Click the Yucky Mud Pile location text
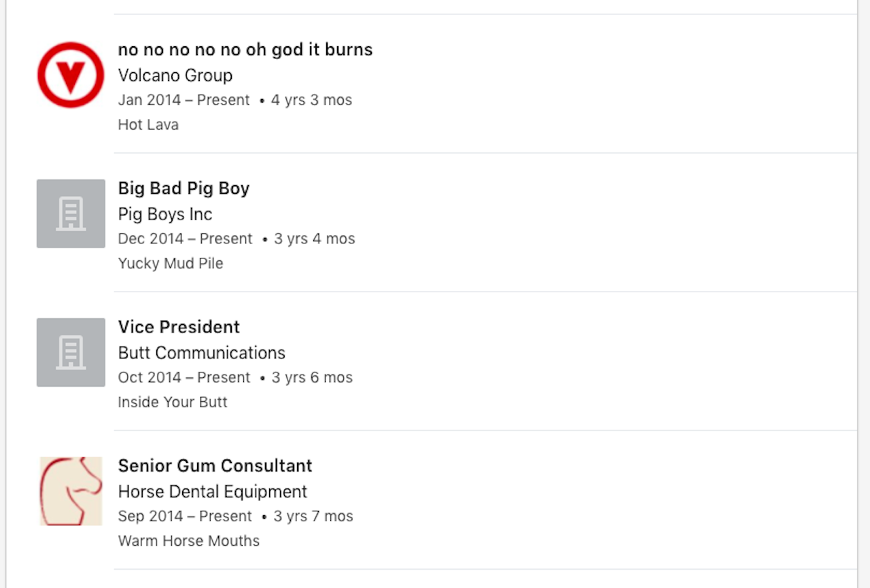 coord(171,264)
